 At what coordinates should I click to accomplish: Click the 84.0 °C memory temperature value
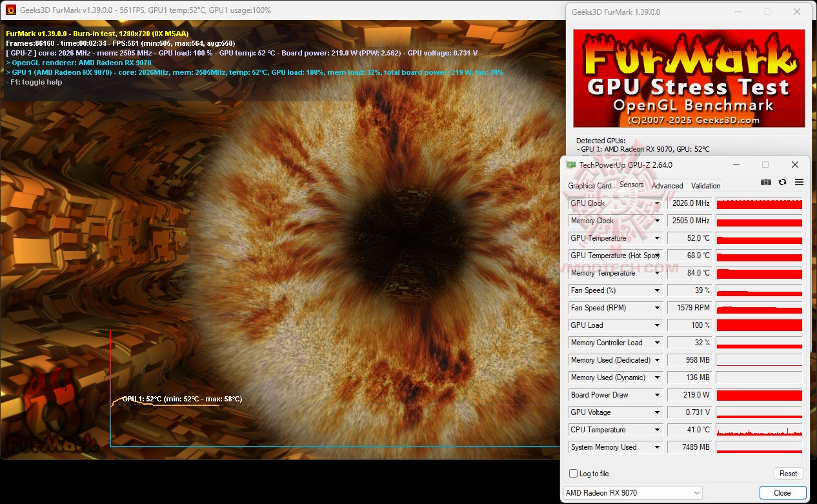(689, 273)
